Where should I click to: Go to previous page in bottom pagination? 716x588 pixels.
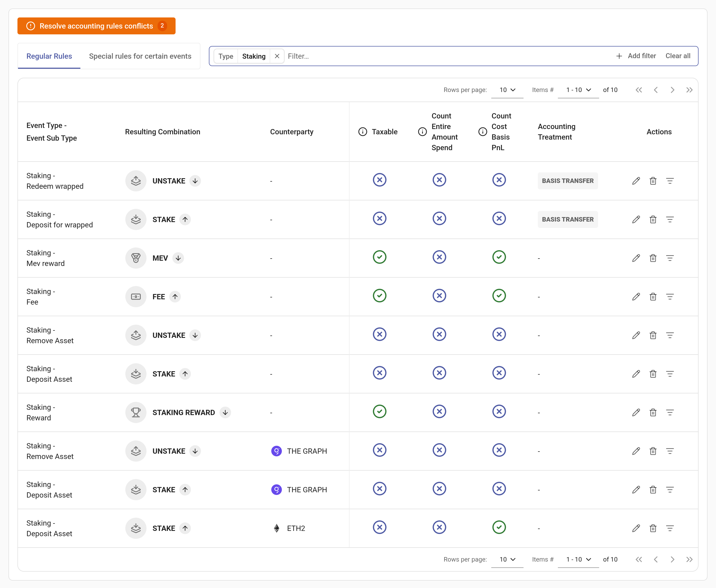[656, 559]
